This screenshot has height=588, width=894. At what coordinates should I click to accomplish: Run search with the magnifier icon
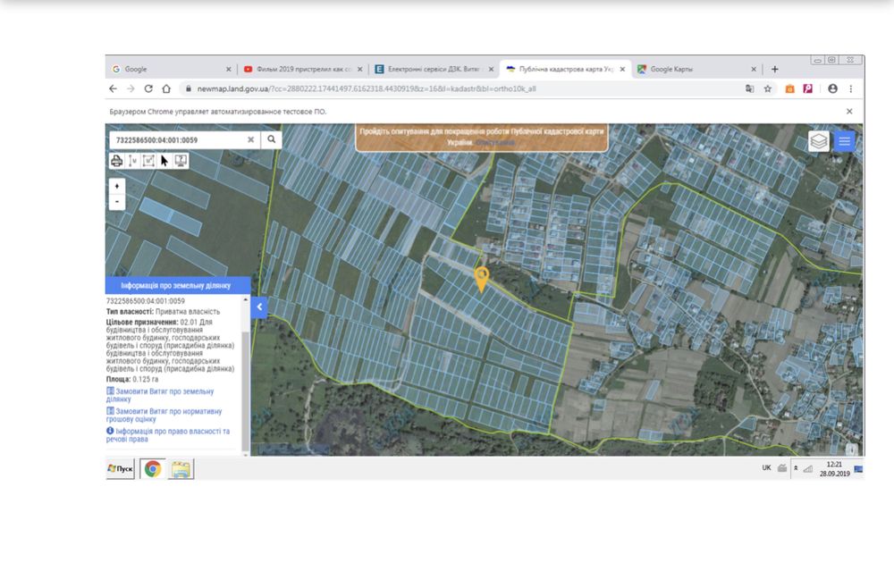click(x=271, y=139)
